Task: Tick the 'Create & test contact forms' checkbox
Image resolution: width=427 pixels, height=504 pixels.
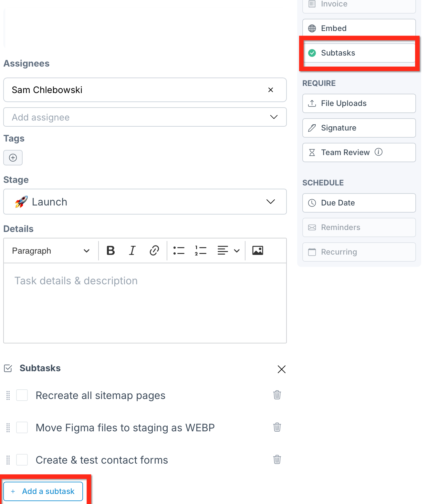Action: (22, 460)
